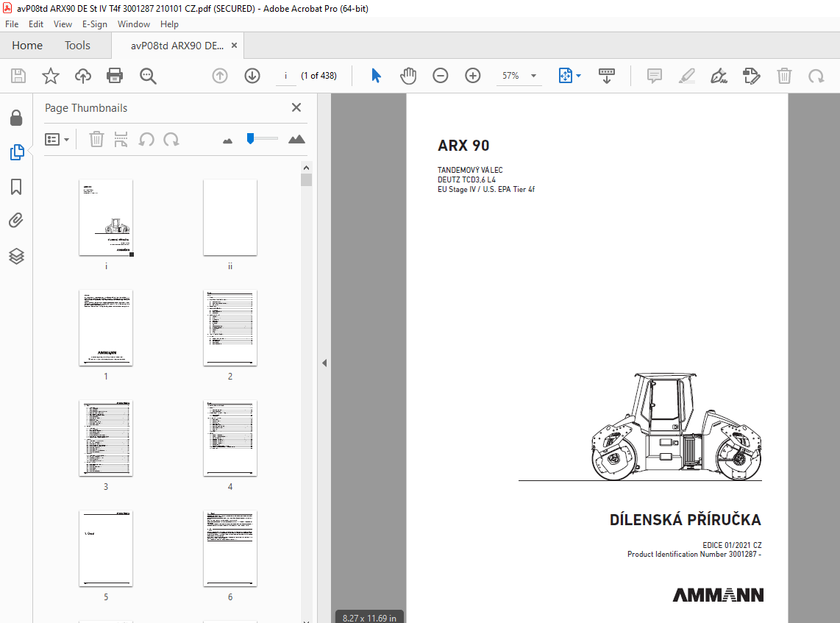
Task: Open the Edit menu
Action: (36, 24)
